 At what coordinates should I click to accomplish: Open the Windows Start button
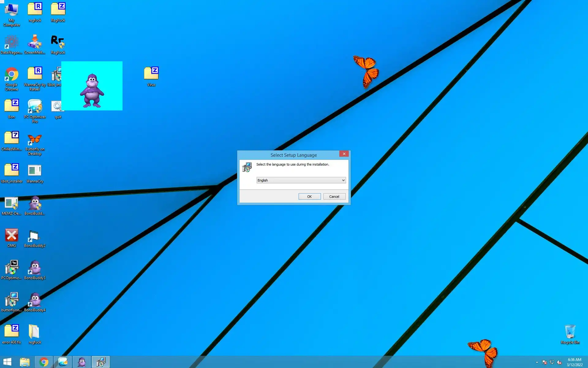point(7,362)
